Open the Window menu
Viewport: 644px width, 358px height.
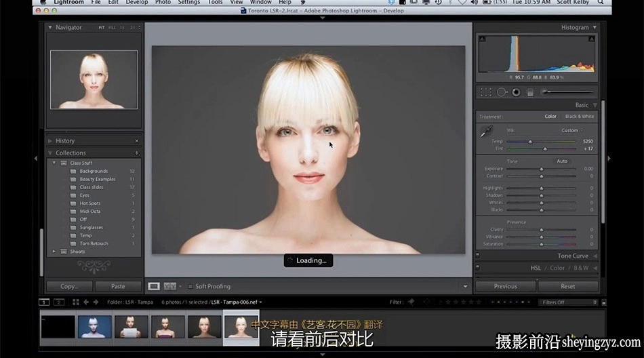pos(261,2)
